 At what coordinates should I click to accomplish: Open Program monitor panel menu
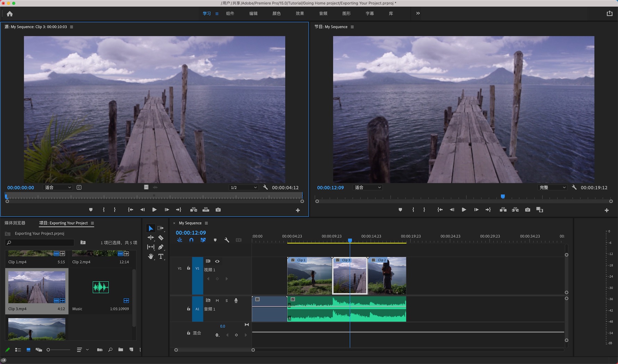tap(352, 27)
